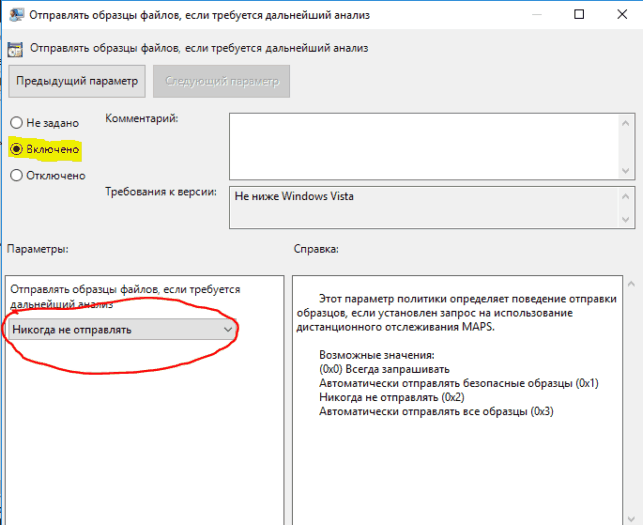Click 'Автоматически отправлять безопасные образцы (0x1)' text
The image size is (643, 525).
pos(459,383)
